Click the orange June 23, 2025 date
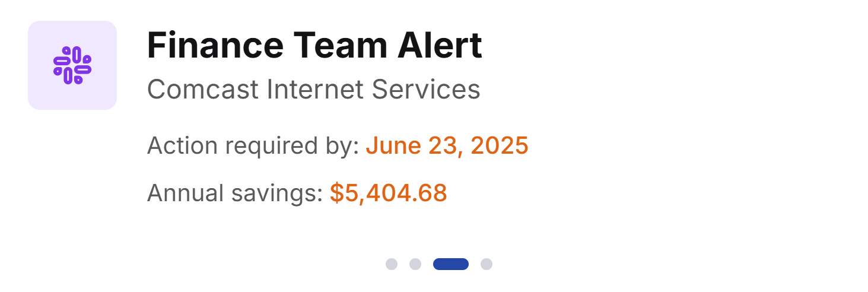The image size is (868, 292). click(447, 145)
